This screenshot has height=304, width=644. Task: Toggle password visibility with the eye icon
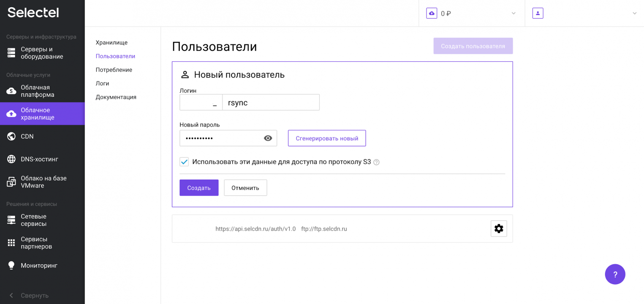[268, 138]
